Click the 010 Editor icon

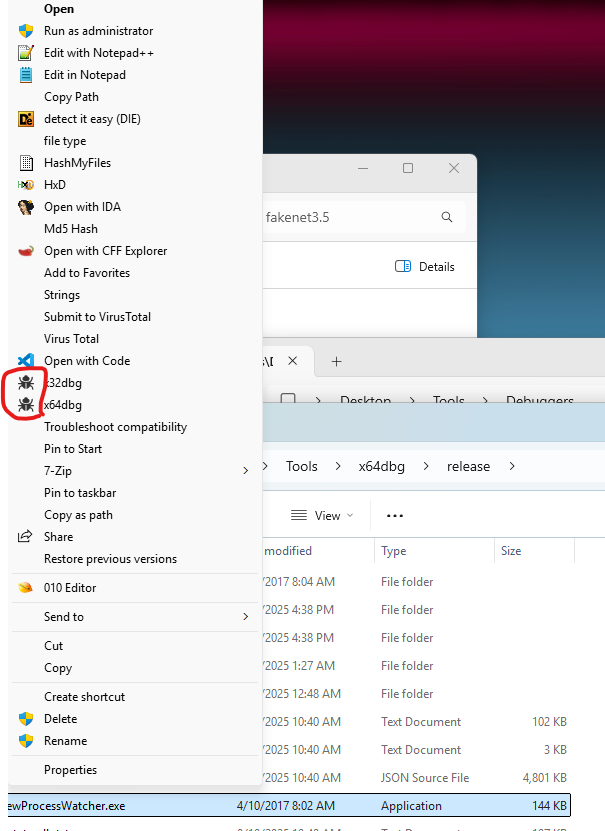pos(25,587)
